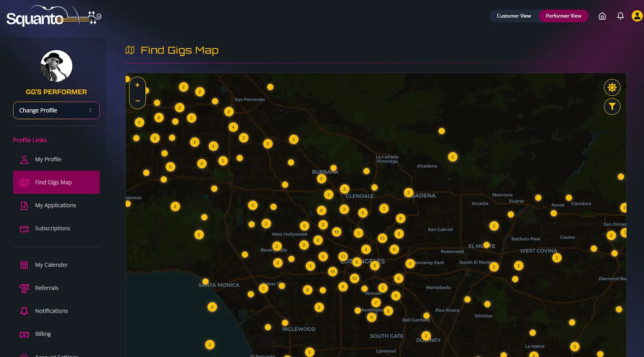The height and width of the screenshot is (357, 644).
Task: Click the map icon beside Find Gigs Map title
Action: [x=130, y=50]
